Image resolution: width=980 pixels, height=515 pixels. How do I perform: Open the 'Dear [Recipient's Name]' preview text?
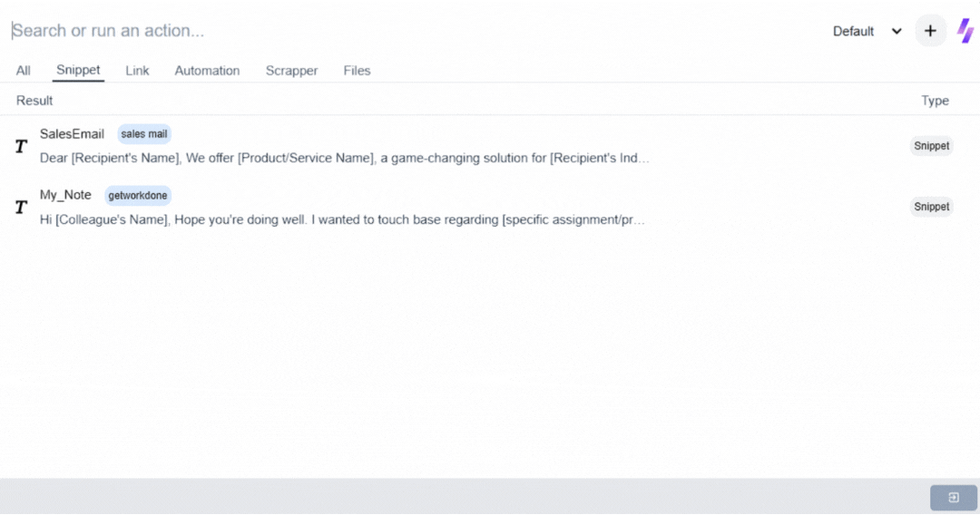345,158
